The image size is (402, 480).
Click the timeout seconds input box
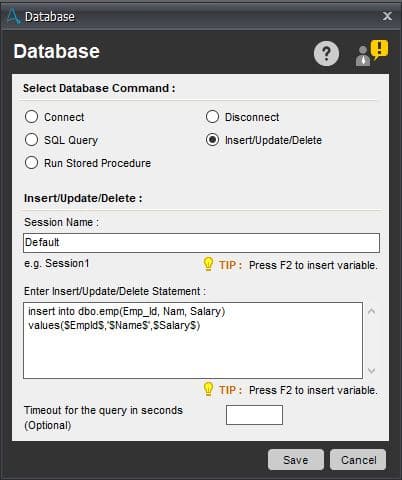tap(254, 415)
